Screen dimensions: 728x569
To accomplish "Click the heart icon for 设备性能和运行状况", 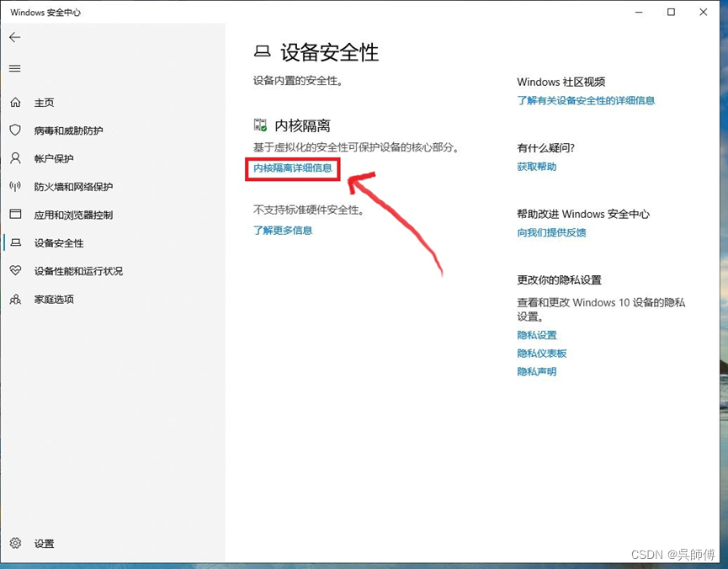I will 15,270.
